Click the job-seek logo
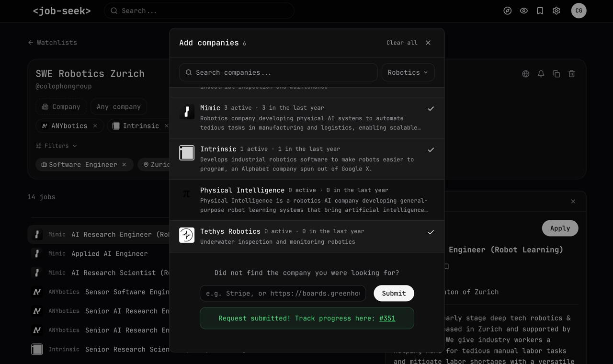Viewport: 613px width, 364px height. (62, 11)
